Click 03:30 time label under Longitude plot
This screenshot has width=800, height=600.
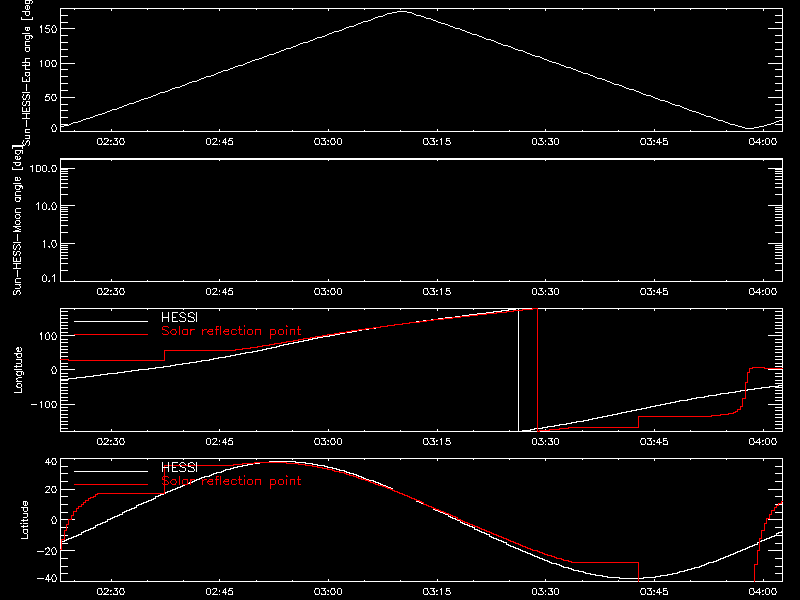545,442
